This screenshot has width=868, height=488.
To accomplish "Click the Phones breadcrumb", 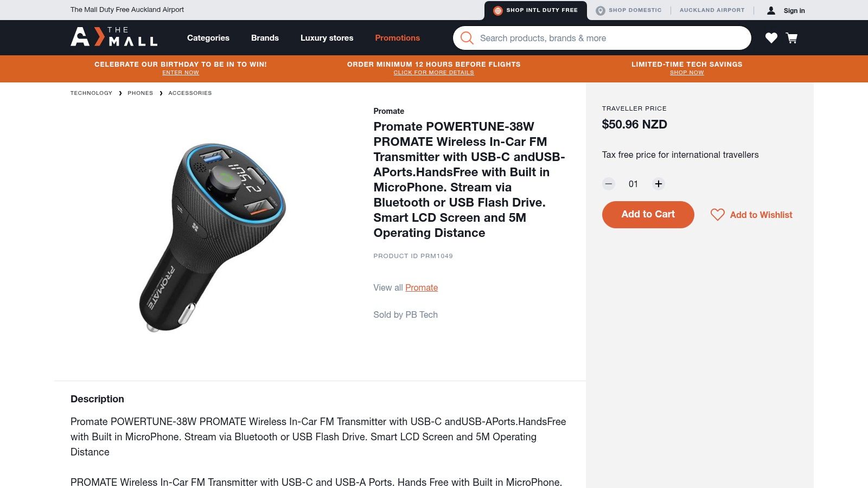I will click(x=140, y=93).
